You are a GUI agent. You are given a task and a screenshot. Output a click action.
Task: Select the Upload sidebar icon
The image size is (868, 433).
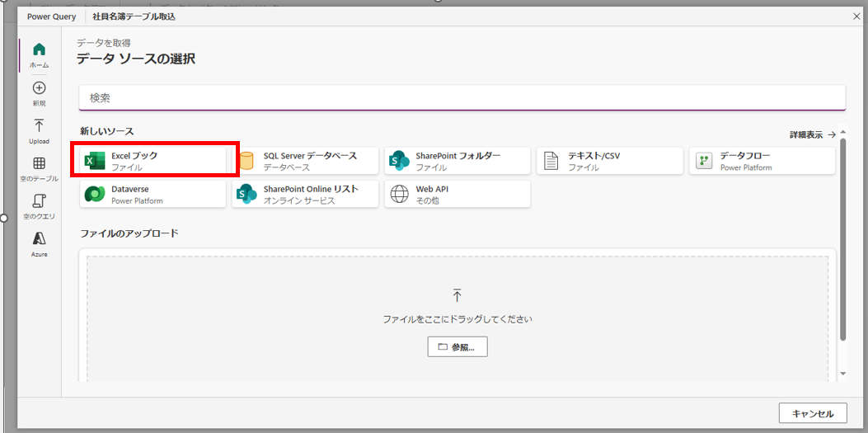(x=40, y=125)
